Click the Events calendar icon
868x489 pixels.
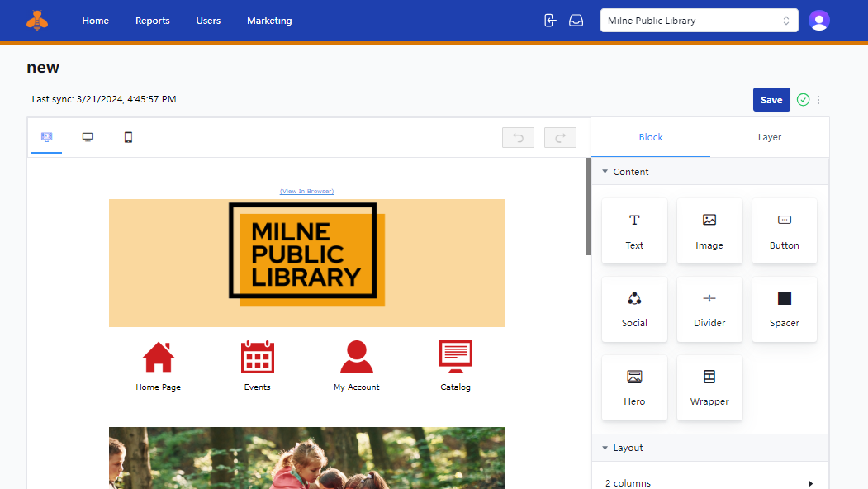pyautogui.click(x=258, y=357)
